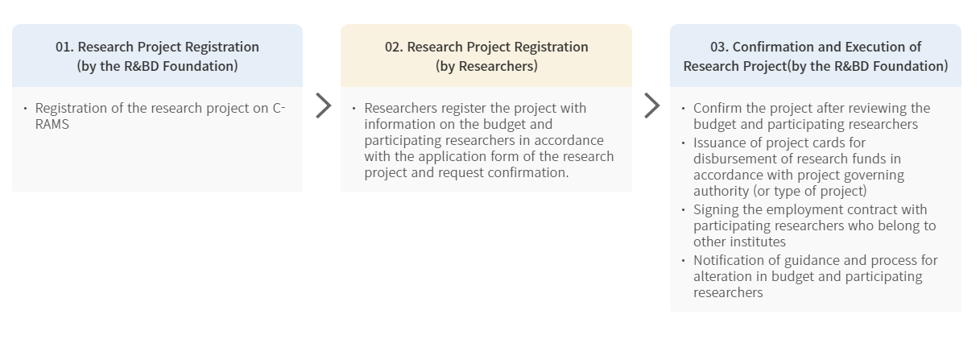Viewport: 980px width, 339px height.
Task: Select 'Confirm the project after reviewing the budget' item
Action: coord(811,116)
